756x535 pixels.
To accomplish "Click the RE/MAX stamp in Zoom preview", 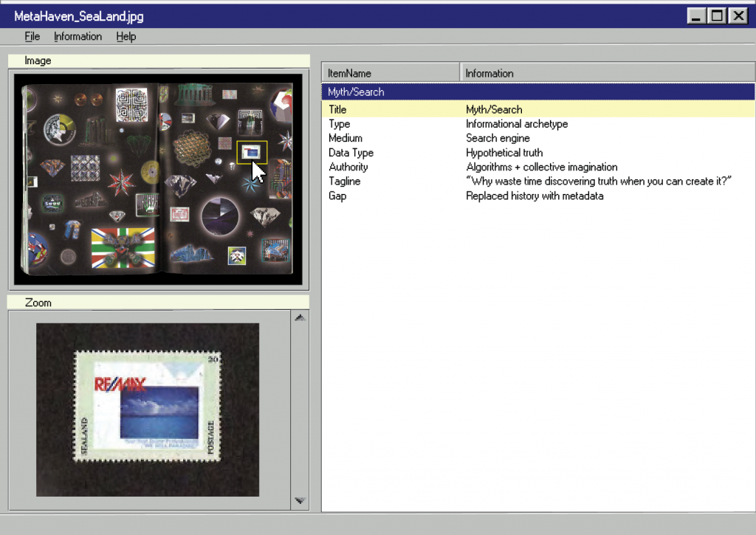I will coord(147,407).
